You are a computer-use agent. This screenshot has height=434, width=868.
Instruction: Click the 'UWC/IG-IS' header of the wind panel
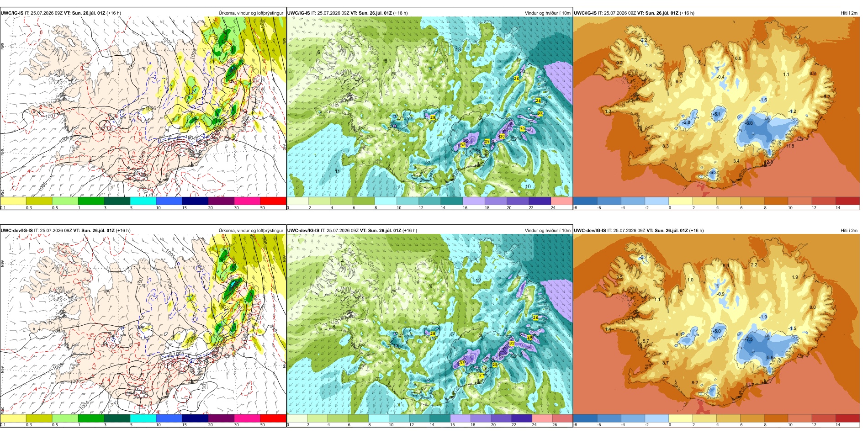298,13
